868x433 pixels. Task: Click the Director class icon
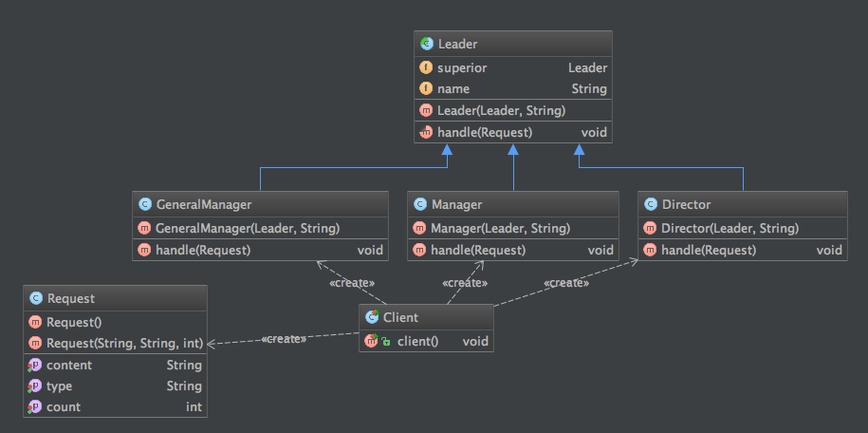tap(650, 204)
